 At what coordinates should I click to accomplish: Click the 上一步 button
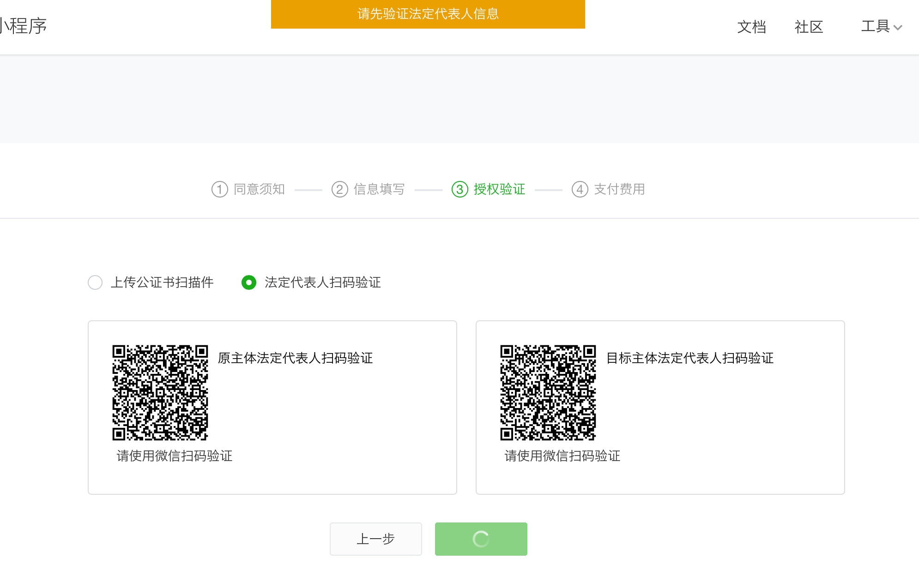tap(375, 539)
